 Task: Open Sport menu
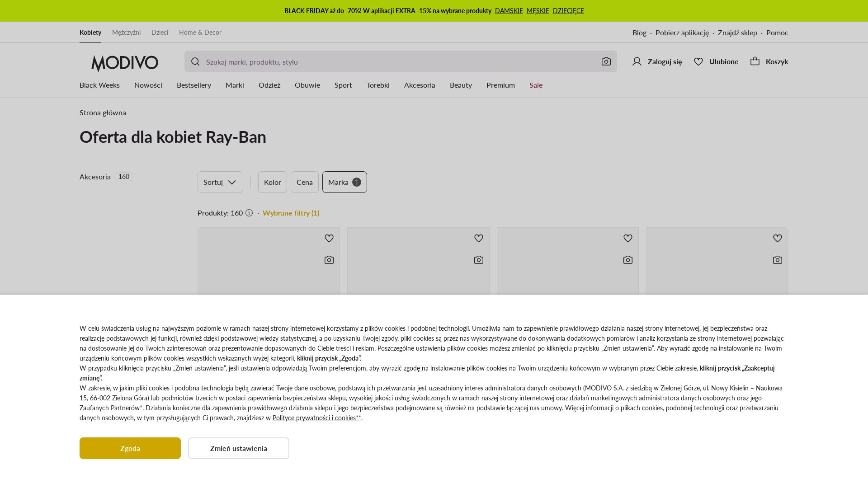343,85
